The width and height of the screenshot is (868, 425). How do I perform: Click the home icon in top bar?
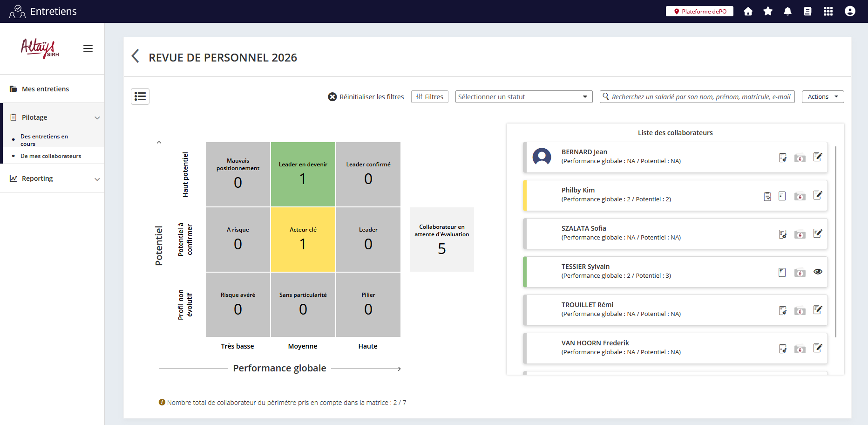tap(748, 11)
